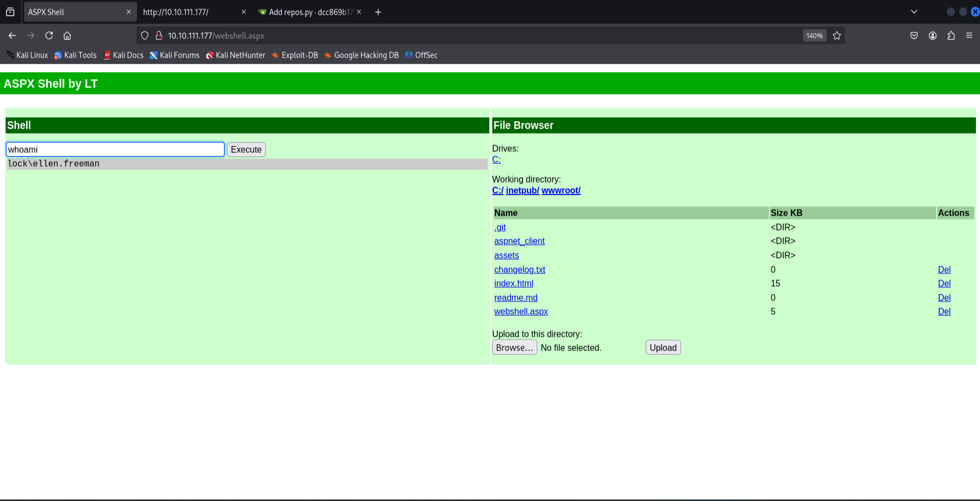Click the ASPX Shell by LT heading

point(51,84)
